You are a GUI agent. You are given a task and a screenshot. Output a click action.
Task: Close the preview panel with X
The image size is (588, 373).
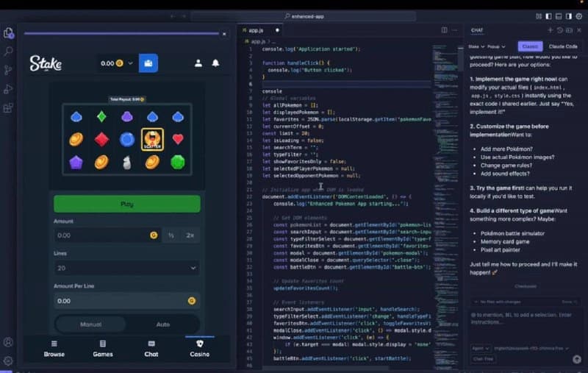(x=224, y=34)
